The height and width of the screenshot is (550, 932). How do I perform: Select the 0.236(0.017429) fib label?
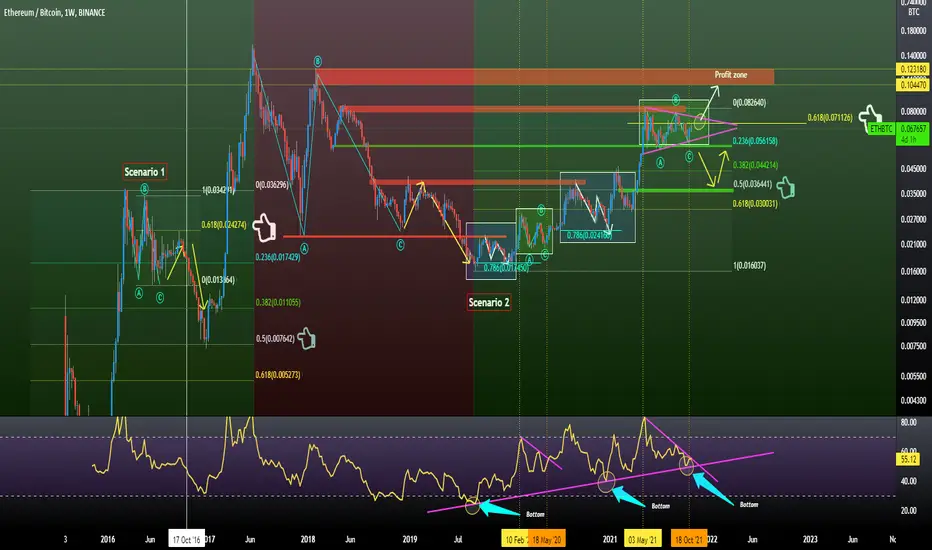click(278, 257)
